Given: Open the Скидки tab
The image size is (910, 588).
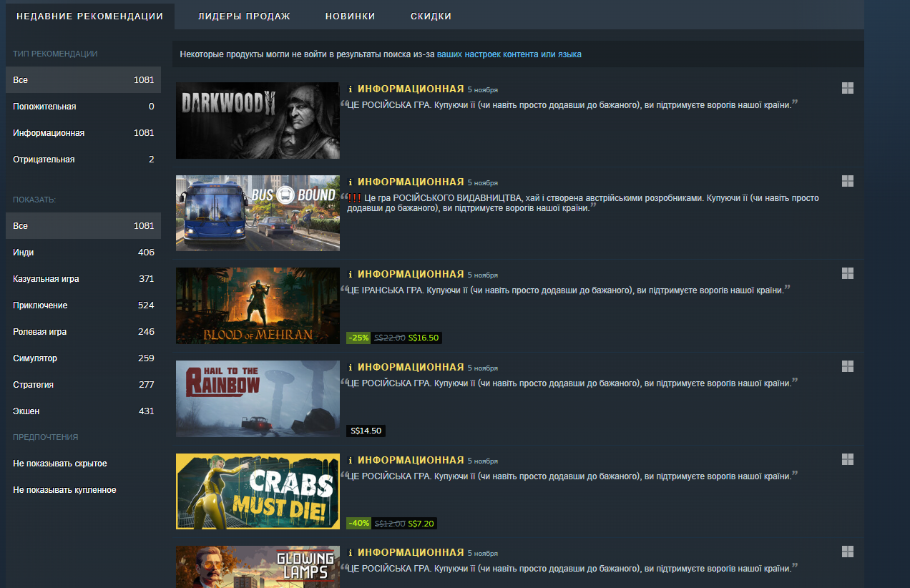Looking at the screenshot, I should click(x=431, y=16).
